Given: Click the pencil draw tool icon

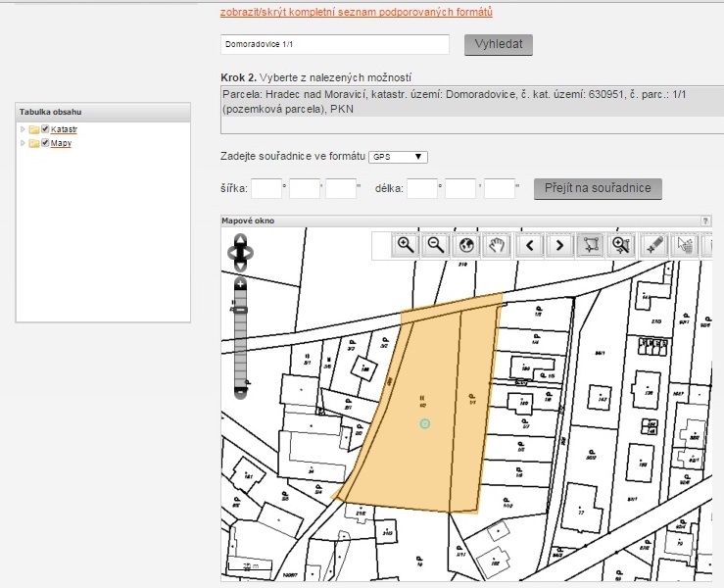Looking at the screenshot, I should pos(653,246).
